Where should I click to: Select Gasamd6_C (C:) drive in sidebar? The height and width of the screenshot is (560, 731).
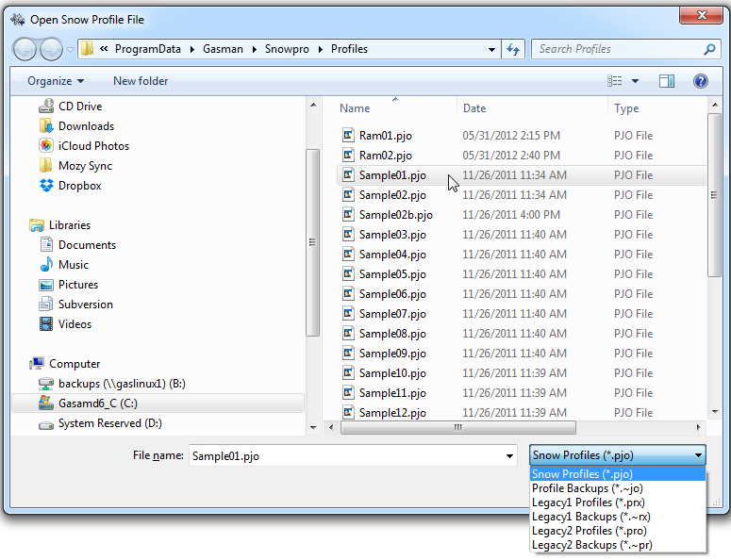pos(97,404)
